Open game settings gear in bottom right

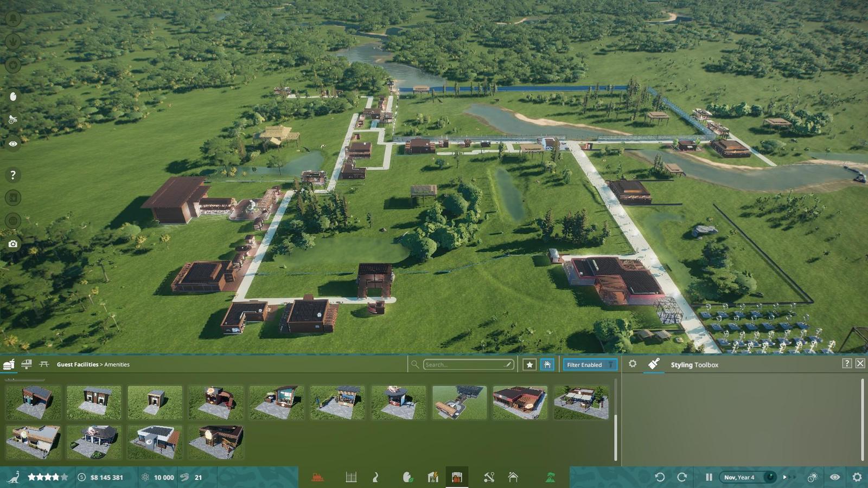pos(857,477)
